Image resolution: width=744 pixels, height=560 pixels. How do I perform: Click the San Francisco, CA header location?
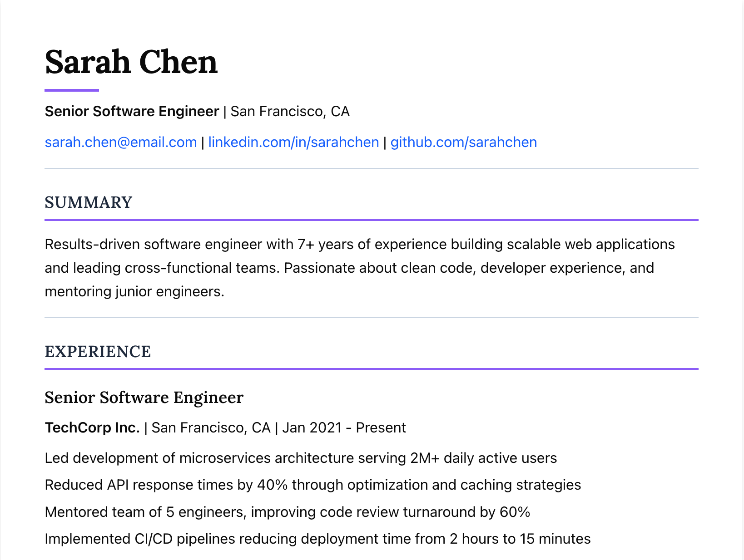(x=290, y=112)
